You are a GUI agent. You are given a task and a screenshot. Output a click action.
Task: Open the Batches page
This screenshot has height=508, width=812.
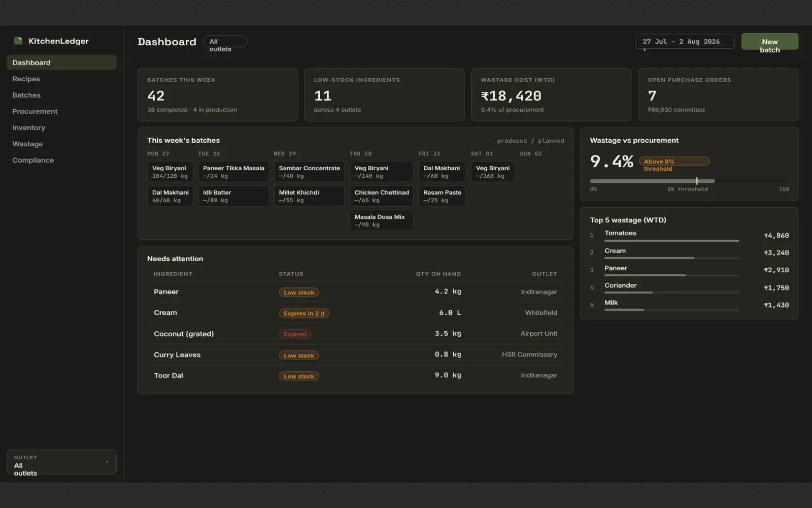point(61,95)
